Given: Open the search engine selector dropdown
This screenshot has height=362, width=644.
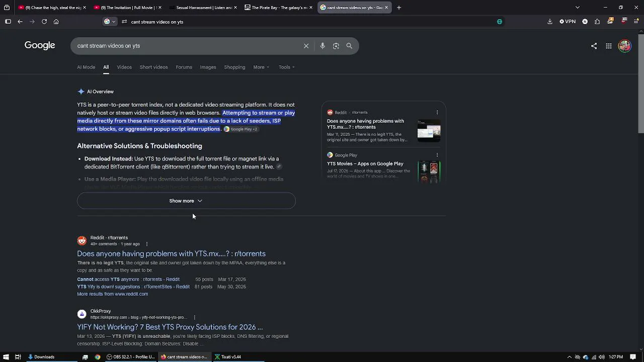Looking at the screenshot, I should 109,22.
